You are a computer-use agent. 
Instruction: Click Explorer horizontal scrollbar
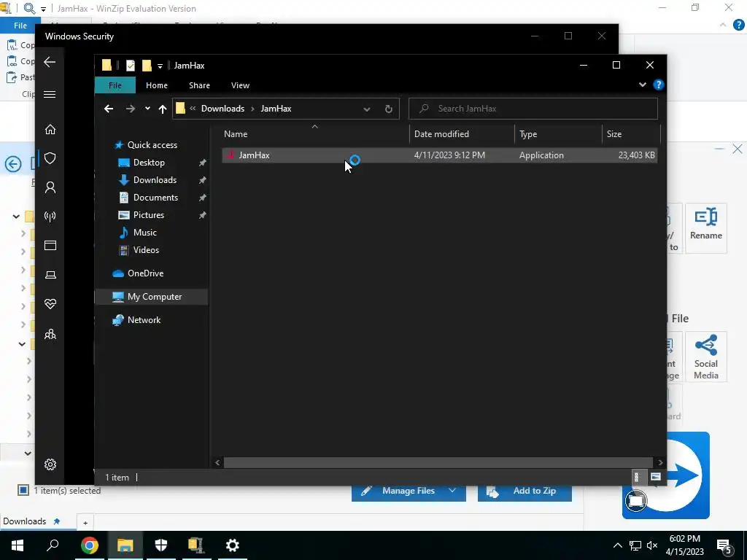click(x=438, y=462)
